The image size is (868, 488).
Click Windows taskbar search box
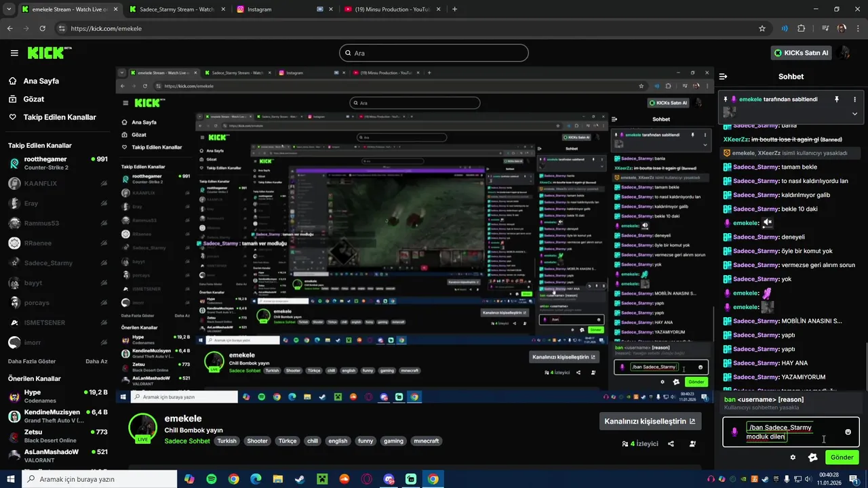coord(99,479)
